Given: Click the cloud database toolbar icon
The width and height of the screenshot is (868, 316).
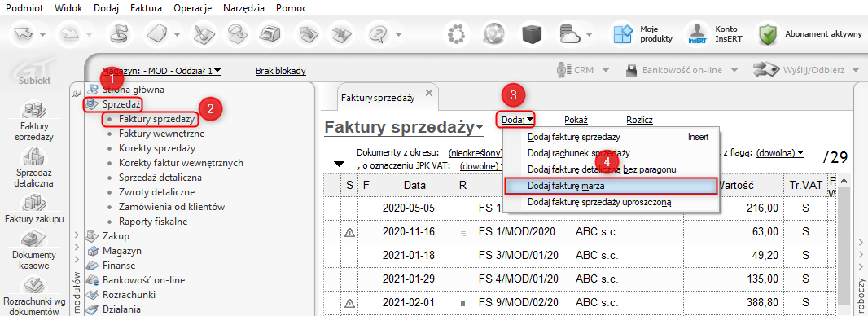Looking at the screenshot, I should pyautogui.click(x=570, y=34).
